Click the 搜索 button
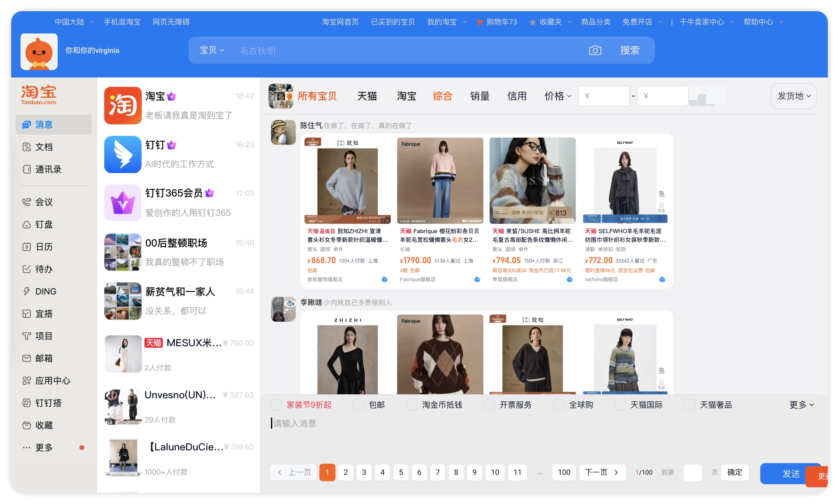 630,50
